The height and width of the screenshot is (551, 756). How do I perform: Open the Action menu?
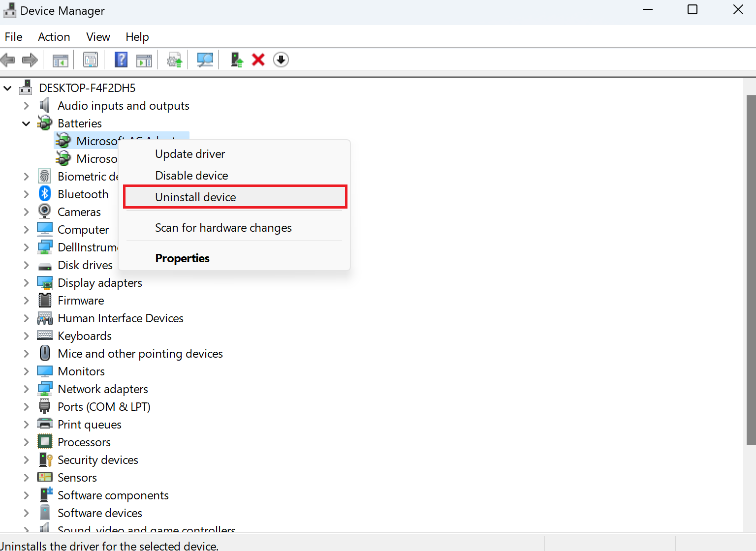click(x=54, y=36)
